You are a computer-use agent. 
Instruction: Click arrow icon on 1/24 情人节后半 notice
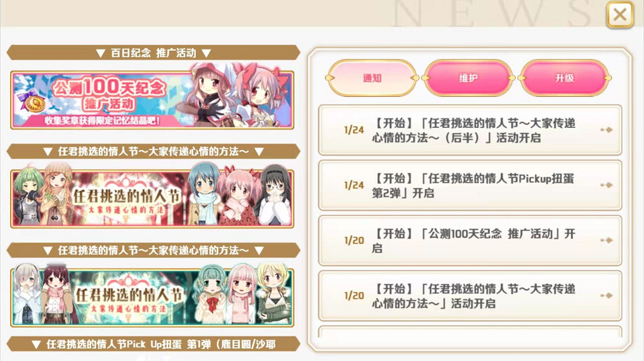click(607, 130)
